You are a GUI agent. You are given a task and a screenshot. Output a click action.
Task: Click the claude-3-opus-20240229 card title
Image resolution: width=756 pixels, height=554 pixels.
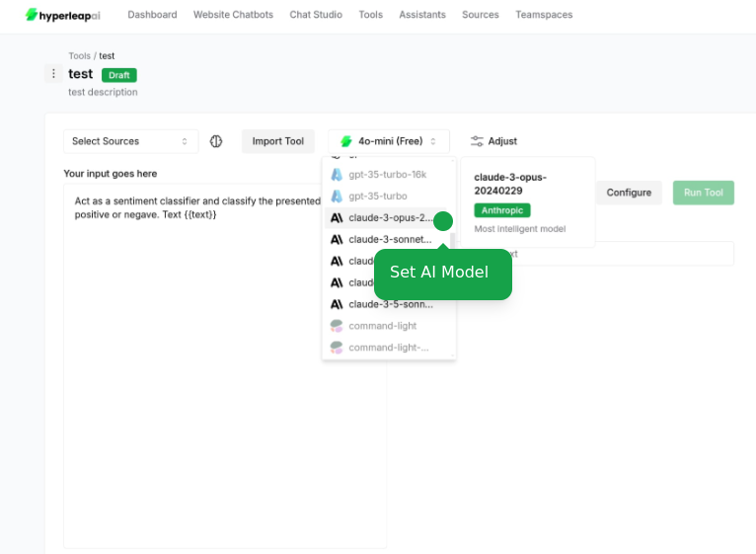510,184
